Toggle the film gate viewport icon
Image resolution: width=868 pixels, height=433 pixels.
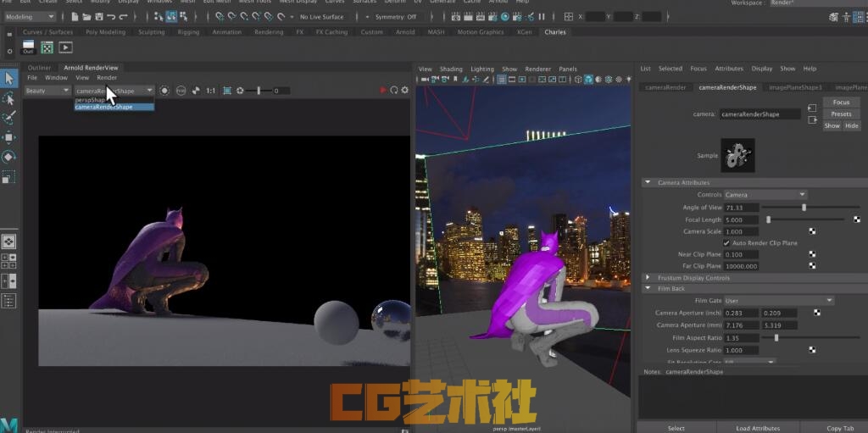click(x=512, y=79)
